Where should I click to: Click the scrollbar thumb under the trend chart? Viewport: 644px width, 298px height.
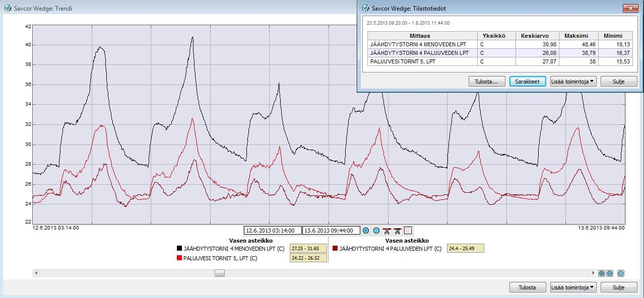pyautogui.click(x=220, y=273)
